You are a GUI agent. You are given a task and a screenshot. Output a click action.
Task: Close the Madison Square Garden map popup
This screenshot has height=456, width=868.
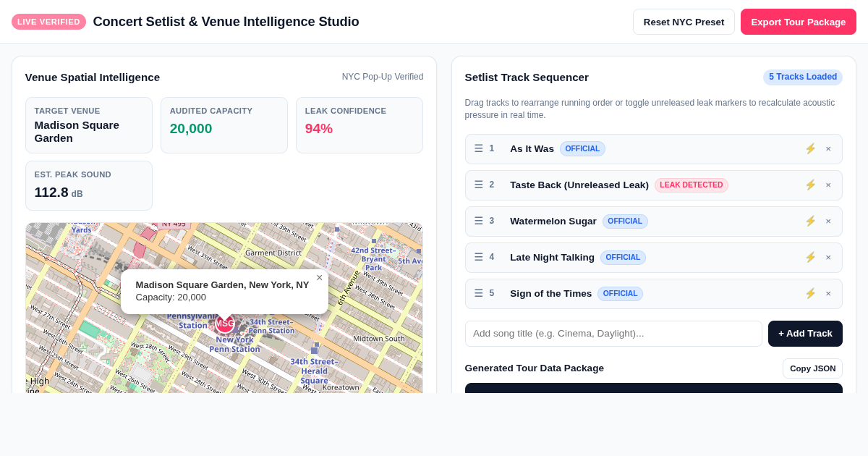coord(319,277)
